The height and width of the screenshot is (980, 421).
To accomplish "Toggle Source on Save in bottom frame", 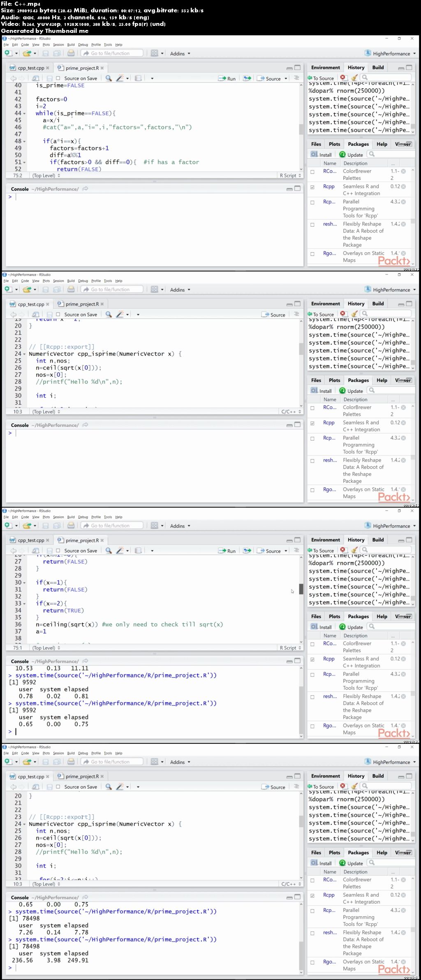I will click(x=58, y=787).
